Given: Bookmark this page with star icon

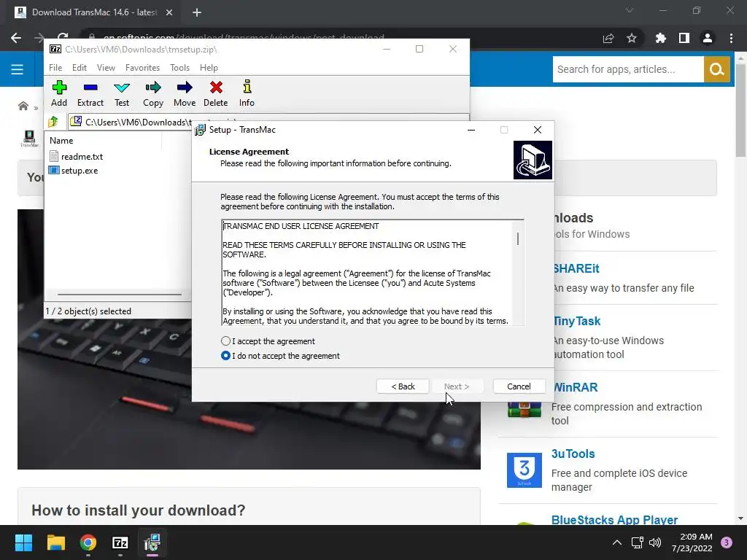Looking at the screenshot, I should (x=632, y=38).
